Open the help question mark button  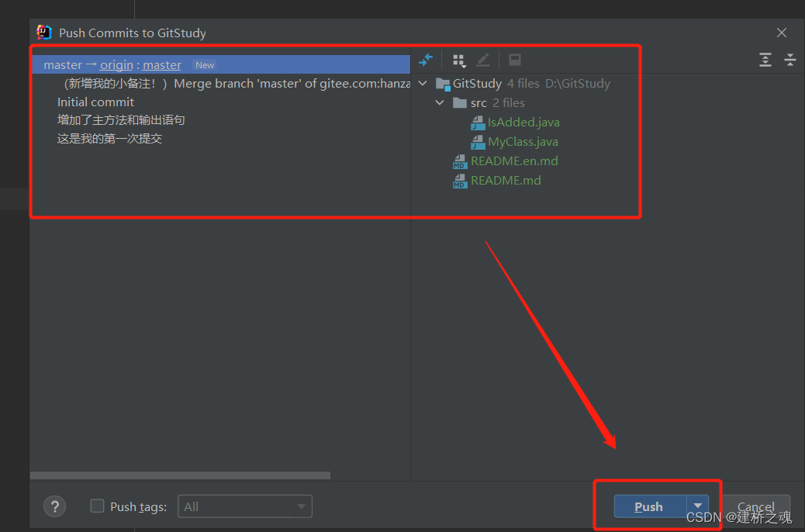click(54, 506)
